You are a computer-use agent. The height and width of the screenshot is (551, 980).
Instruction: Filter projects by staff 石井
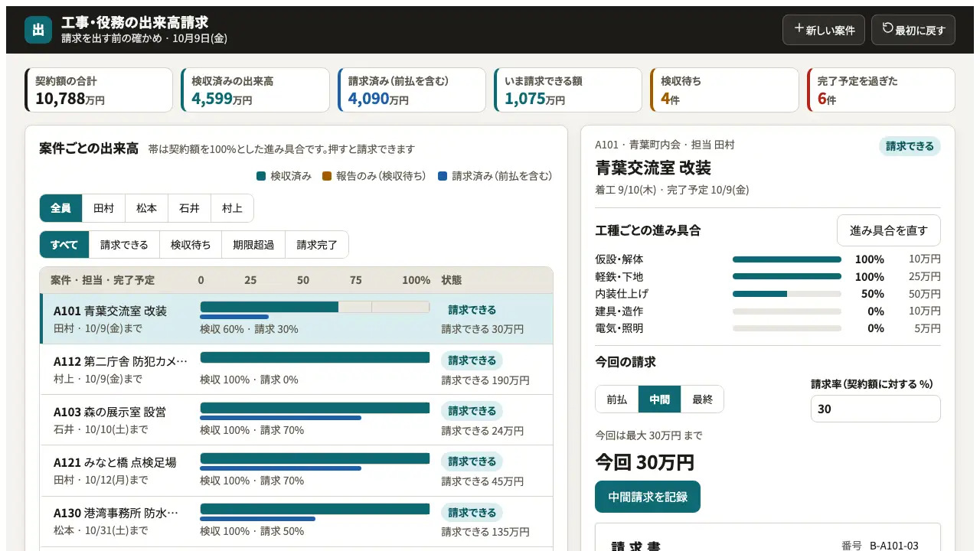point(189,208)
